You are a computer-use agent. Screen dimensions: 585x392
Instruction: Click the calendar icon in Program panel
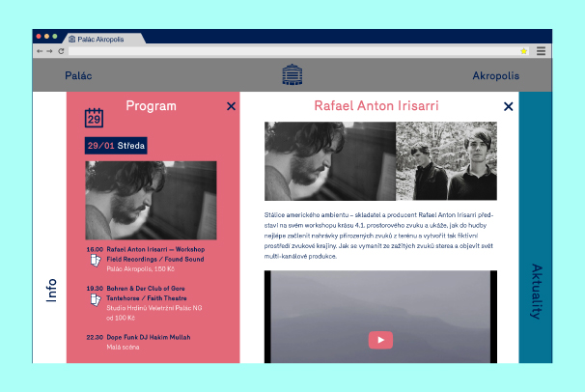94,118
